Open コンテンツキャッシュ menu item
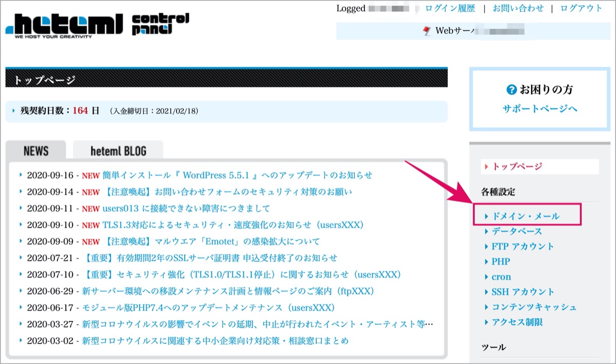The image size is (616, 364). click(534, 307)
